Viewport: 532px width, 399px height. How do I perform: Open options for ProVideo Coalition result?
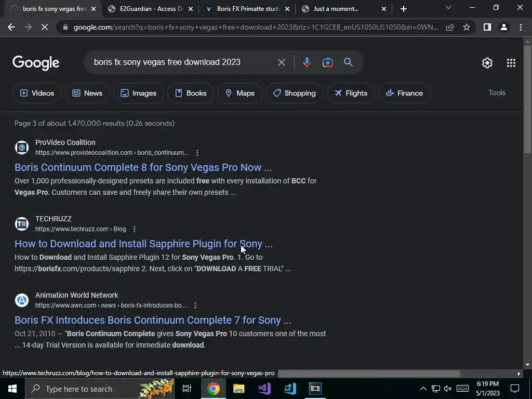click(x=197, y=153)
